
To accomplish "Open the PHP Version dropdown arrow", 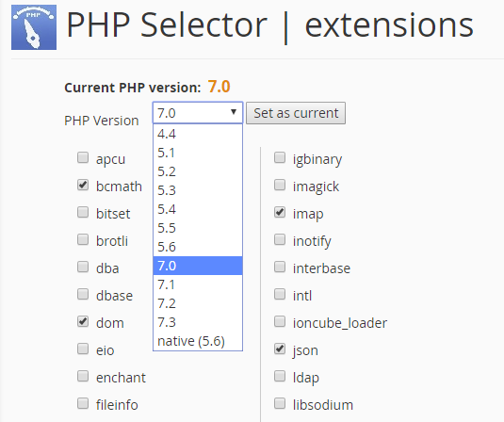I will 234,112.
